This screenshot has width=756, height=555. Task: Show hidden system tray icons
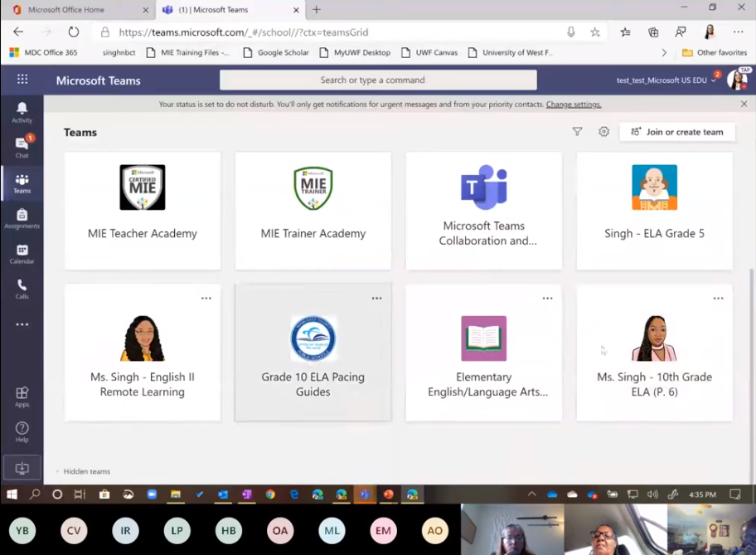tap(532, 494)
